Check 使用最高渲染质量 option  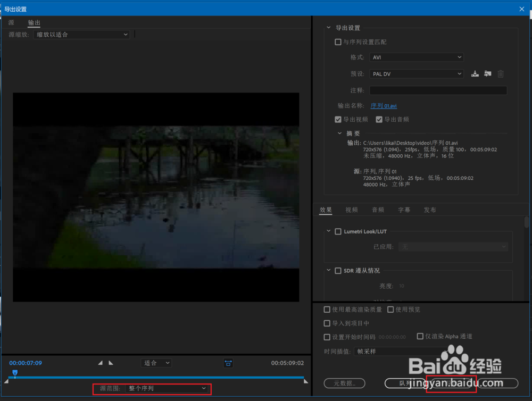[x=327, y=310]
